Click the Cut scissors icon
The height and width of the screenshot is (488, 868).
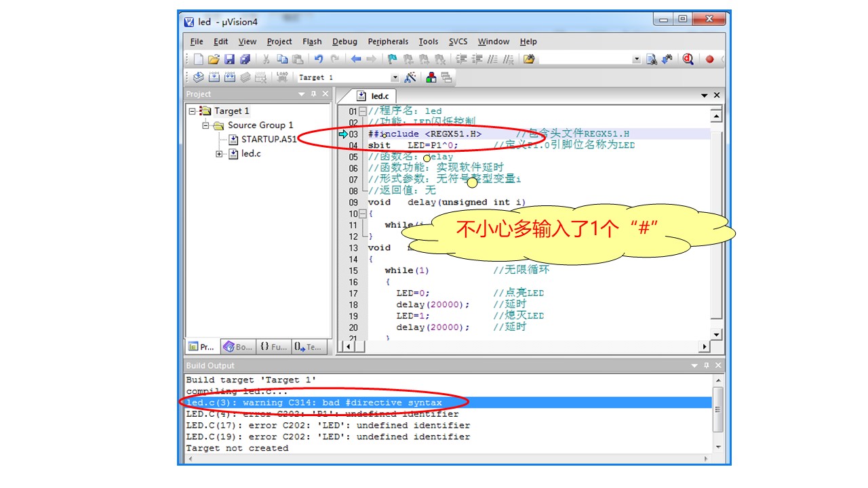267,60
